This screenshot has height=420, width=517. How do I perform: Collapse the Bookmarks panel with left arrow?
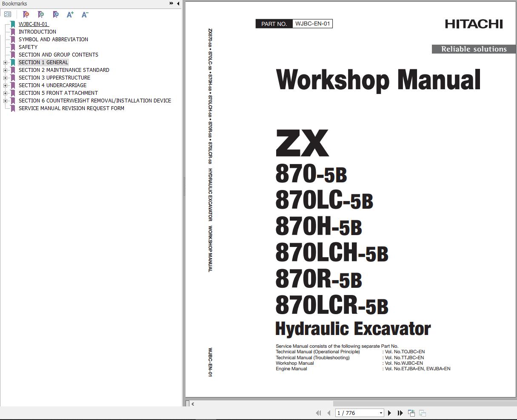click(x=178, y=3)
